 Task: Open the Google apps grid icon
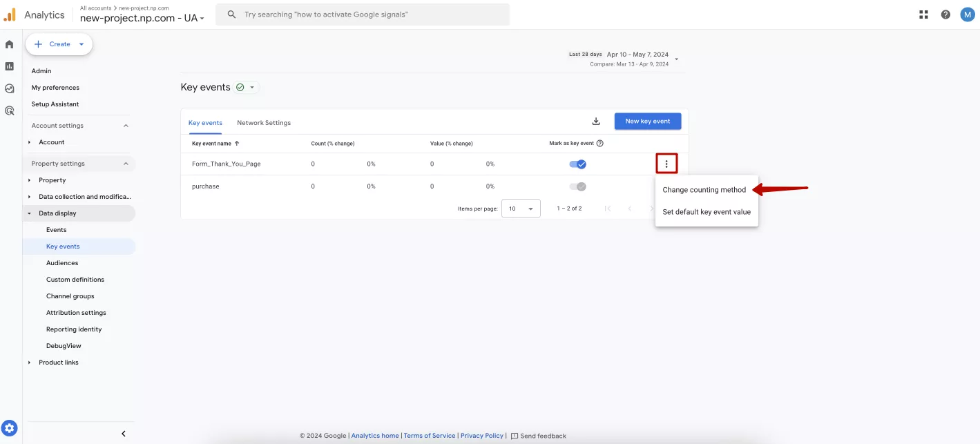924,15
